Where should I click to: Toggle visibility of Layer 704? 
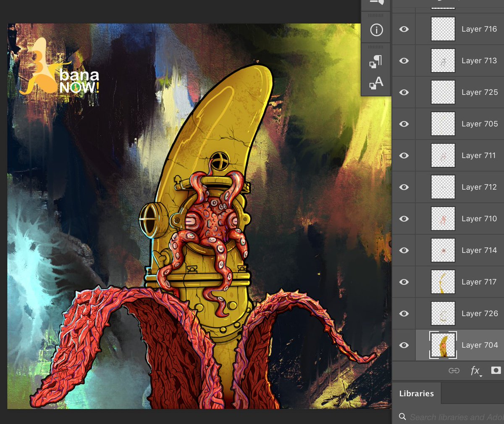404,345
